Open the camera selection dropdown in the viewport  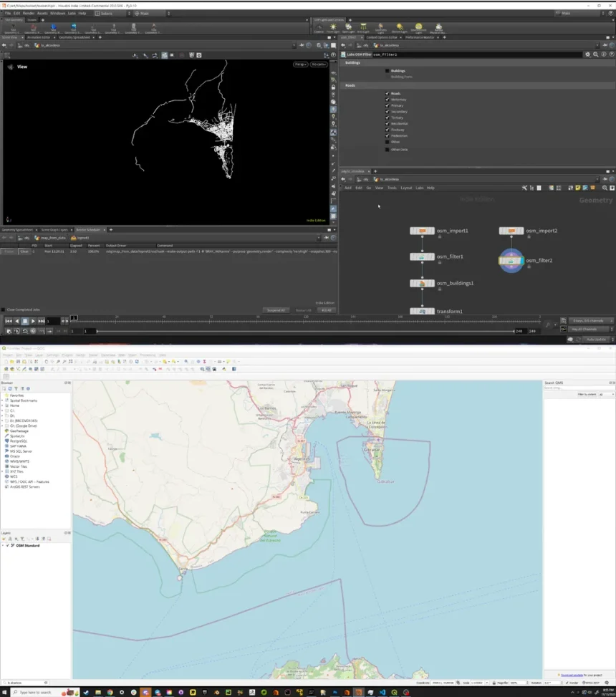click(x=319, y=64)
